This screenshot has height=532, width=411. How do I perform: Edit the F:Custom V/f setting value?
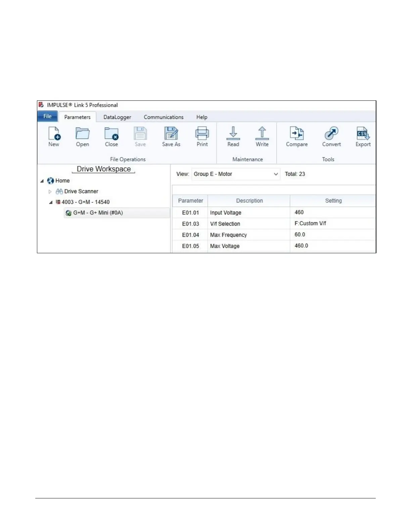pyautogui.click(x=333, y=223)
